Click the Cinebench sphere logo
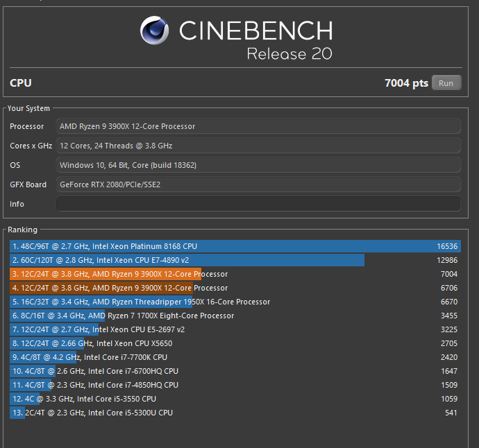Screen dimensions: 479x448 154,31
